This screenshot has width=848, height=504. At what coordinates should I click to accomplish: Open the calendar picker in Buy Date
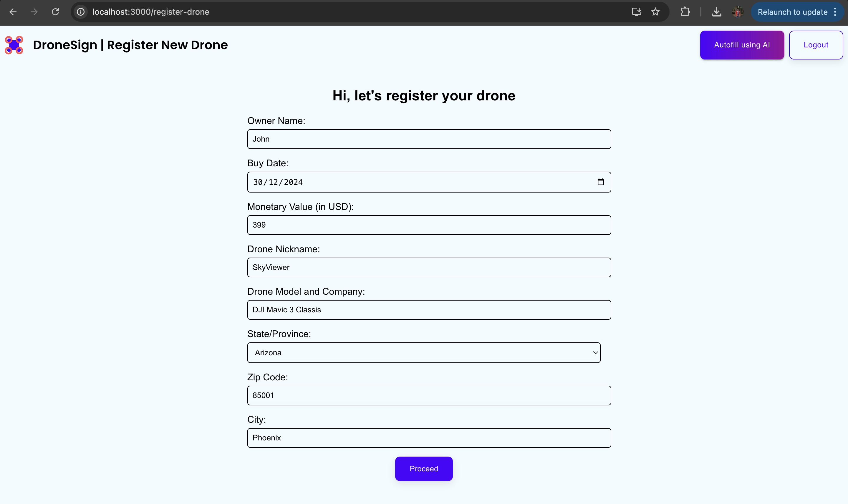click(600, 182)
